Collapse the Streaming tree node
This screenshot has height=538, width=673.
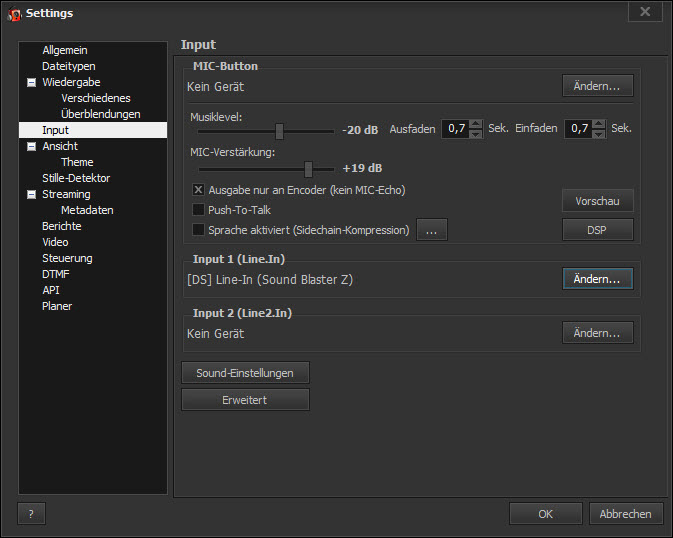31,195
